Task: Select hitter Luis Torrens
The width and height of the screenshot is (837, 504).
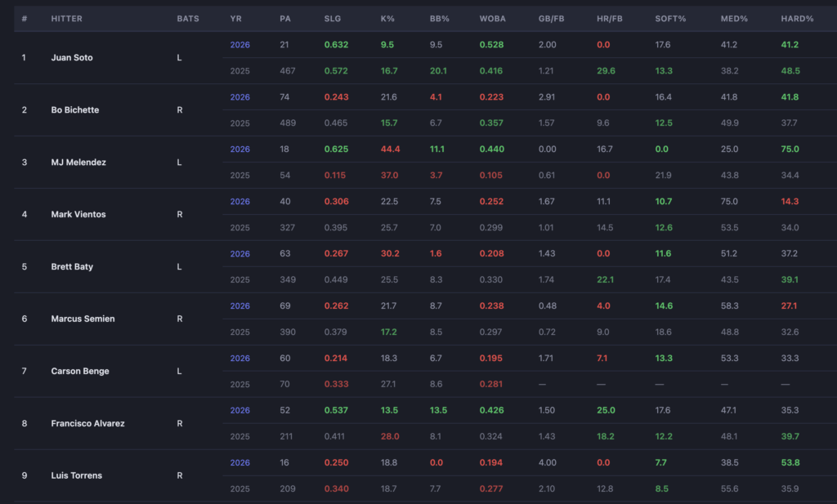Action: [76, 475]
